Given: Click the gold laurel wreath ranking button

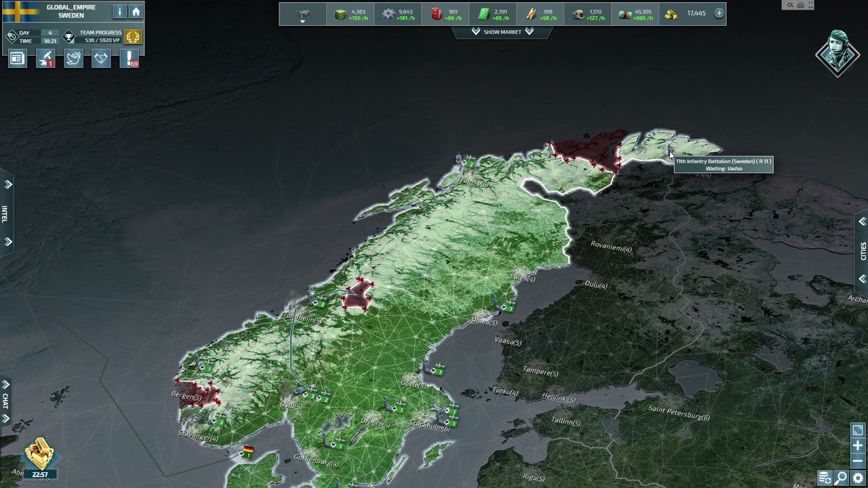Looking at the screenshot, I should point(133,37).
